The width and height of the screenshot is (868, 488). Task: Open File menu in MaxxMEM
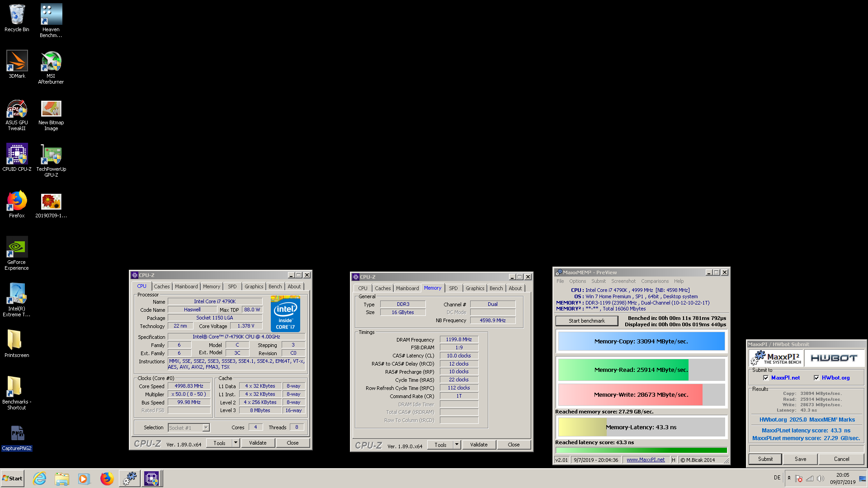(560, 281)
